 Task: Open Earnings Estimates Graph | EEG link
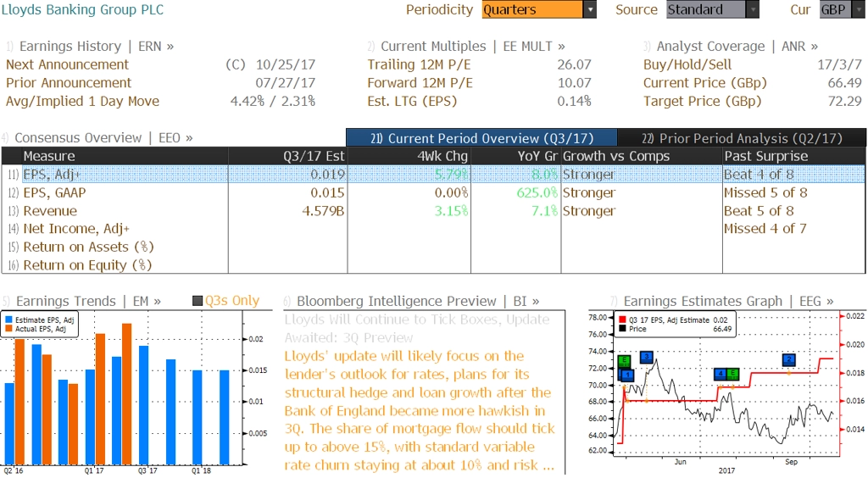coord(728,301)
